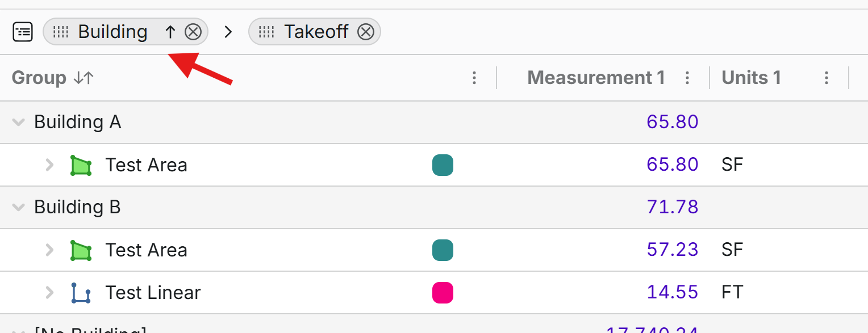
Task: Grab the Takeoff chip drag handle
Action: (x=266, y=32)
